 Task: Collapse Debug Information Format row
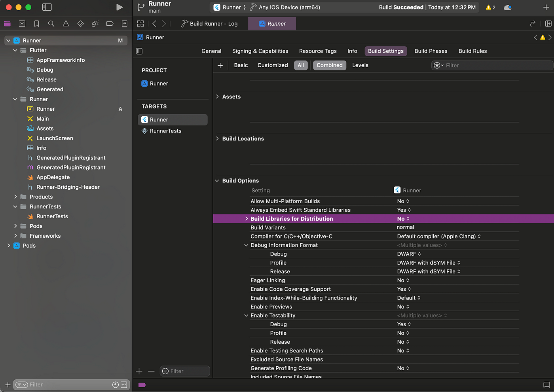click(x=246, y=245)
